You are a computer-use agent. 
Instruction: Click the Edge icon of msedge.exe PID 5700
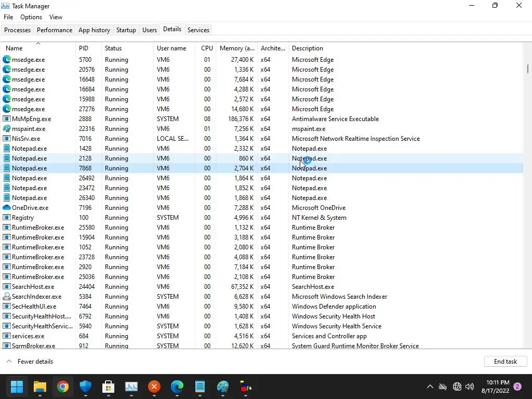point(6,59)
